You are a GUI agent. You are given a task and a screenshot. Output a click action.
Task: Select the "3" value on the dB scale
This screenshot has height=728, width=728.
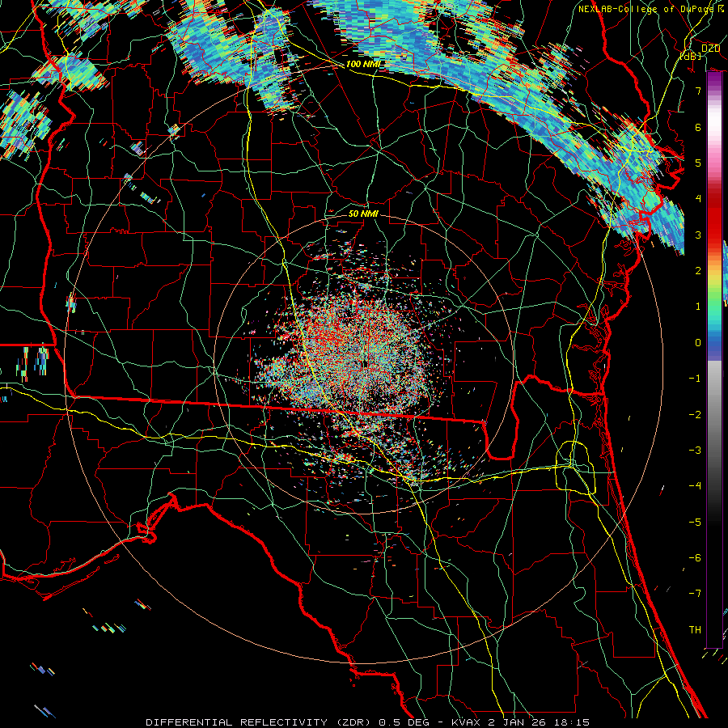pos(698,235)
